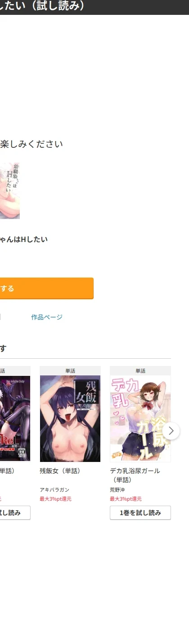Click the rightmost item's title text above 荒野沖
This screenshot has width=189, height=644.
point(135,475)
